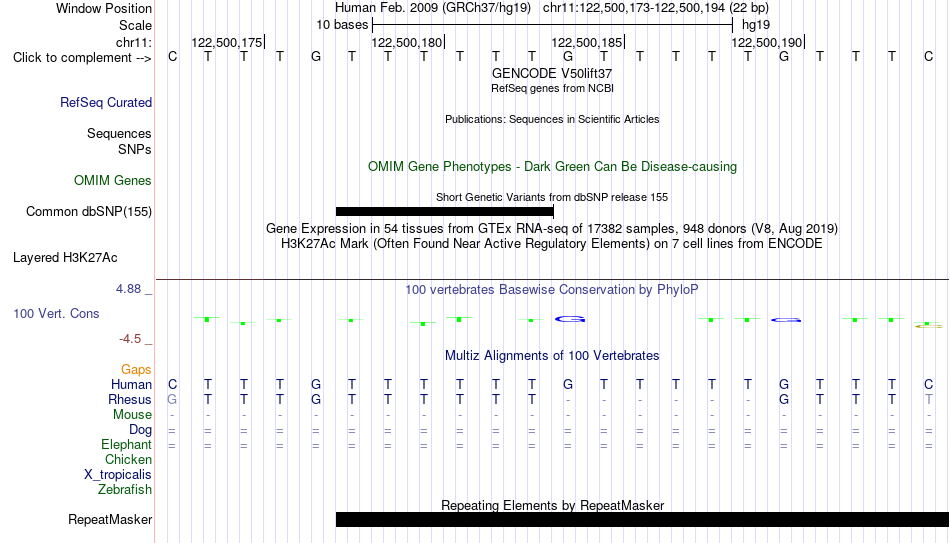Click the 122,500,175 ruler coordinate
950x543 pixels.
click(x=227, y=42)
